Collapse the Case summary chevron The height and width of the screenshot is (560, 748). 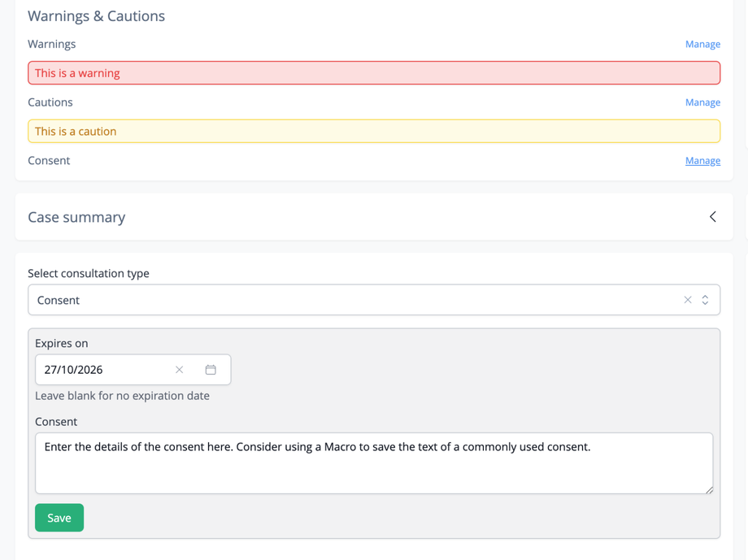713,217
